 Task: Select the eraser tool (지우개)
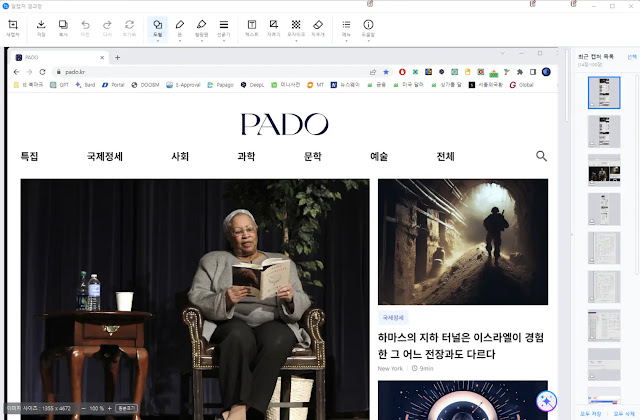pyautogui.click(x=318, y=29)
